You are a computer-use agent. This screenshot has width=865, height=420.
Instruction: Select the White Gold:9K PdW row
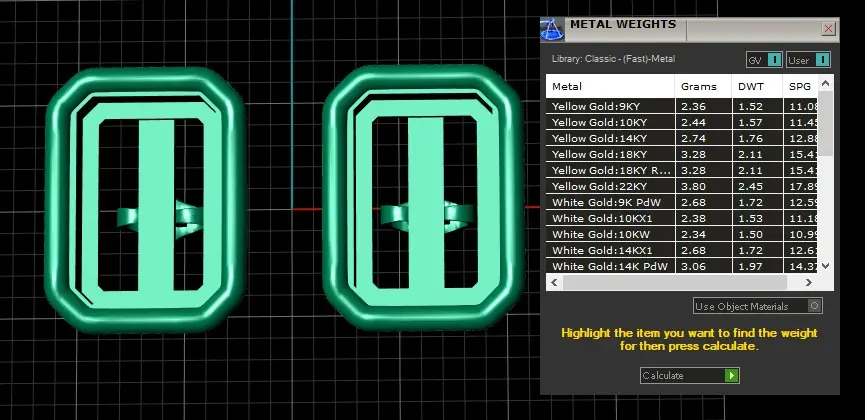682,202
